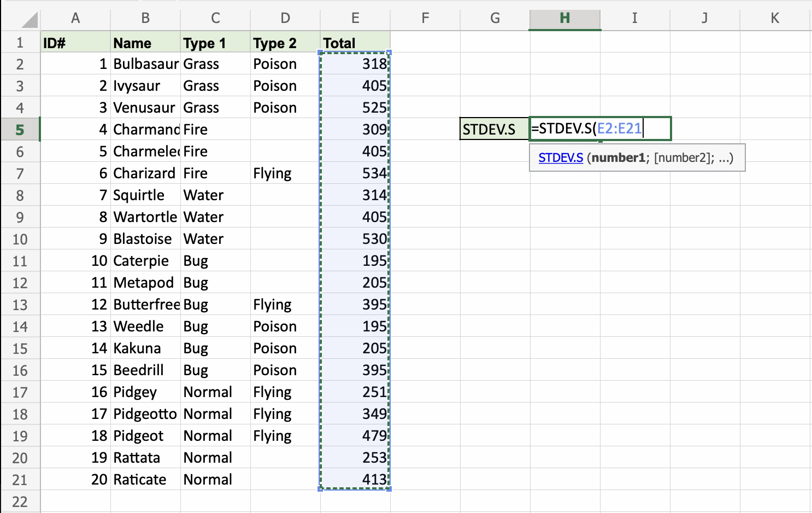812x513 pixels.
Task: Click the Type 2 header cell
Action: 285,43
